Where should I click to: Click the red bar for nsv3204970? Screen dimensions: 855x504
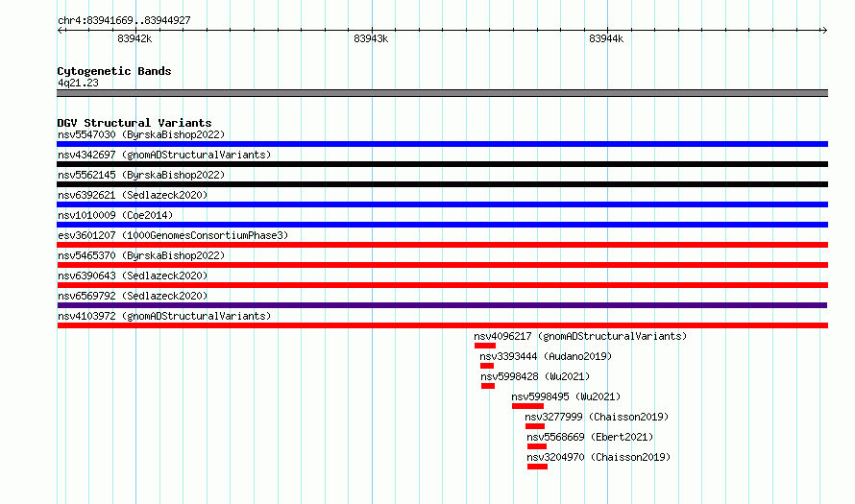coord(537,467)
